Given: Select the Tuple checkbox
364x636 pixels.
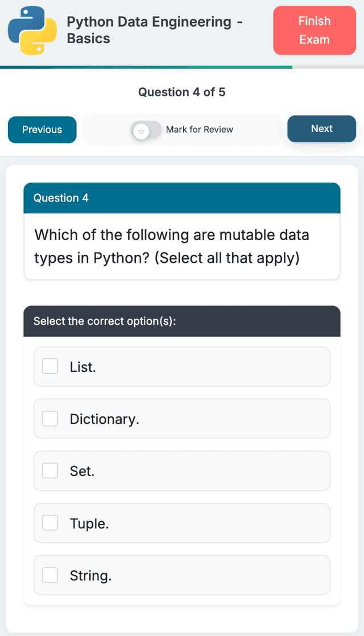Looking at the screenshot, I should point(51,523).
